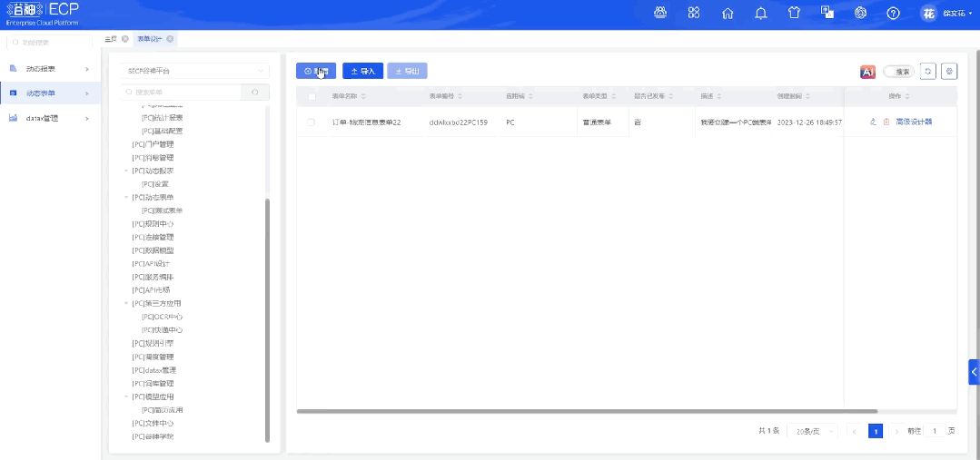
Task: Delete the 订单 row via trash icon
Action: tap(886, 122)
